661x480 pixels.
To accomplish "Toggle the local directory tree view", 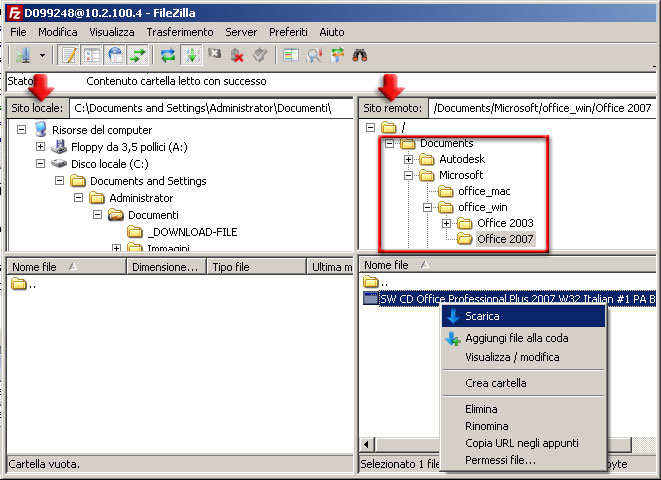I will pyautogui.click(x=91, y=55).
